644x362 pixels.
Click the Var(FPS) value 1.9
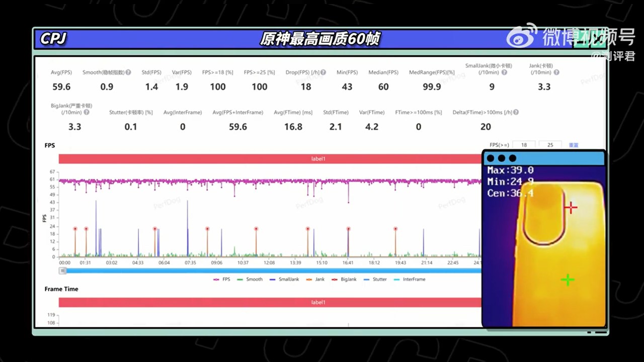182,87
